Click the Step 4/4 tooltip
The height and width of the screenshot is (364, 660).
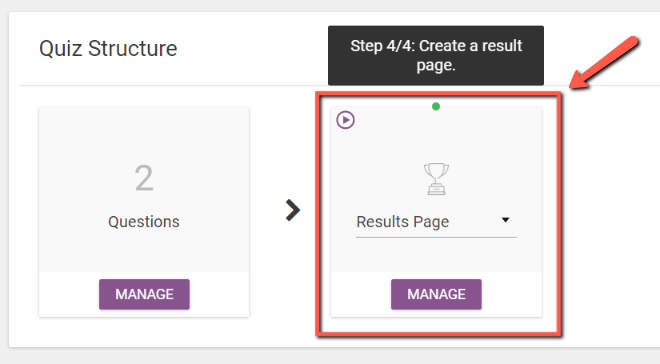436,56
